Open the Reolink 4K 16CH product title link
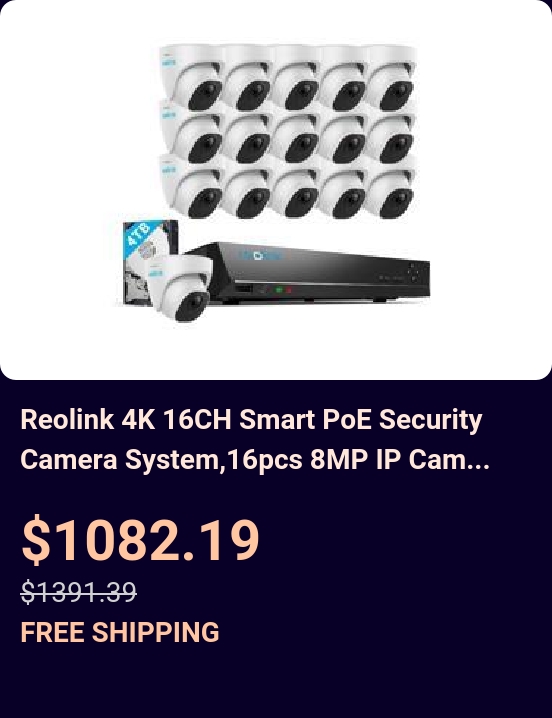This screenshot has height=718, width=552. pyautogui.click(x=255, y=439)
